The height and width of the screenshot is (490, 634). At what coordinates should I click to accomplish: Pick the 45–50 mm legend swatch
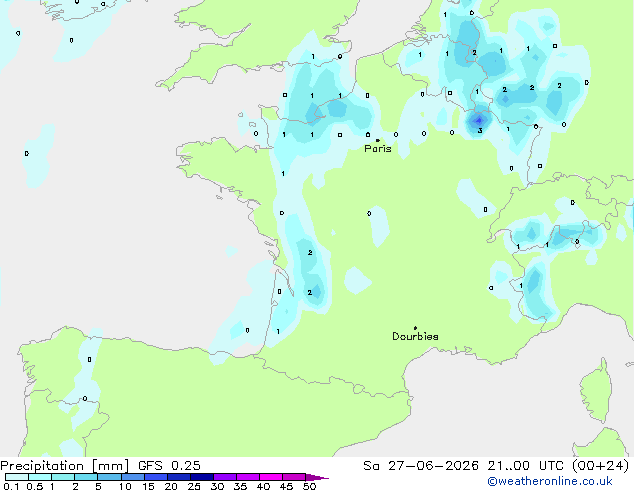coord(294,477)
